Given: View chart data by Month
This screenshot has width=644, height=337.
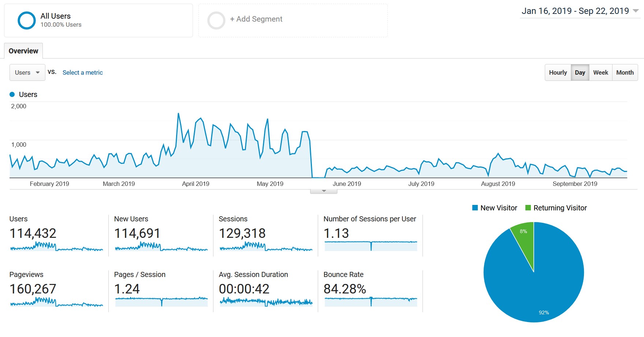Looking at the screenshot, I should pyautogui.click(x=625, y=72).
